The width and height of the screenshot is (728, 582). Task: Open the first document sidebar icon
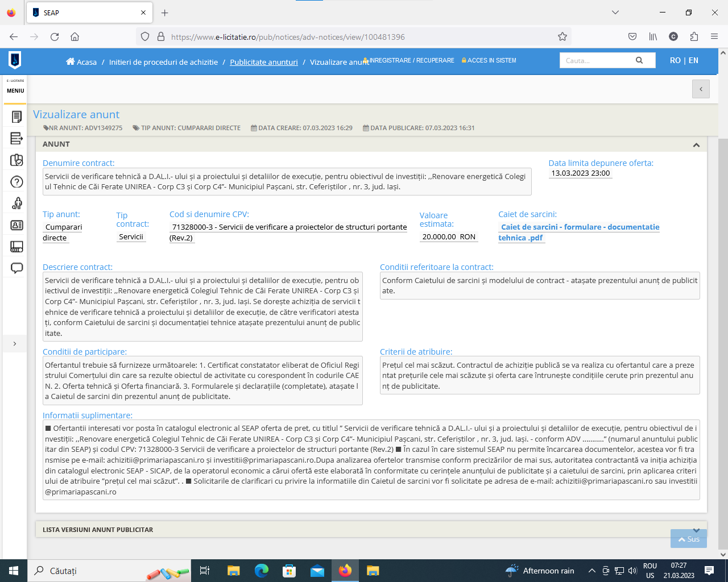(x=16, y=117)
